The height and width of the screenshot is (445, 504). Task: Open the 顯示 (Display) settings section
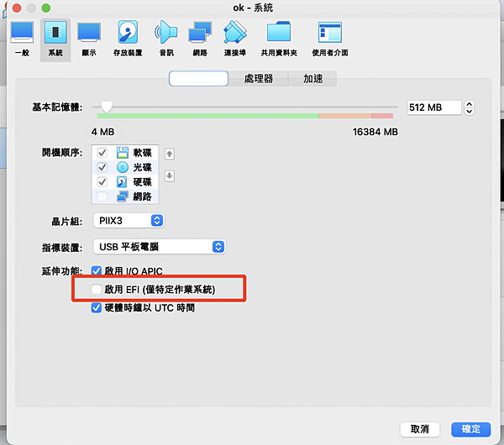tap(89, 39)
